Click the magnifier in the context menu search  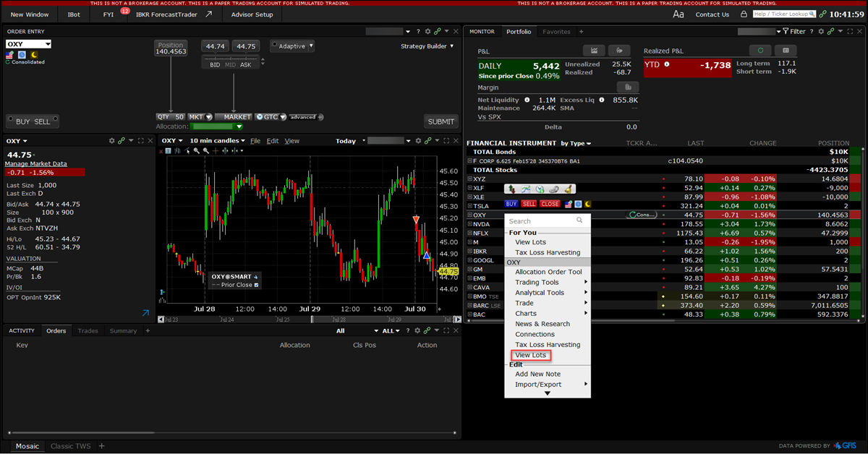click(579, 221)
